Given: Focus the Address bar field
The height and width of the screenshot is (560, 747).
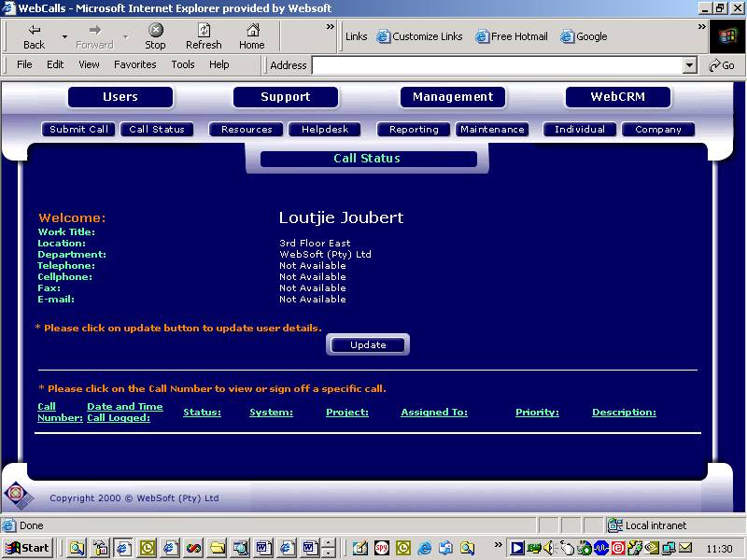Looking at the screenshot, I should 498,65.
